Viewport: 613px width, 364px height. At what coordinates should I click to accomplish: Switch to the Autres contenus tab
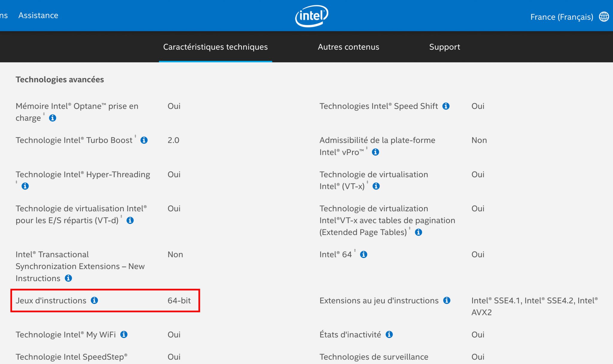point(348,47)
